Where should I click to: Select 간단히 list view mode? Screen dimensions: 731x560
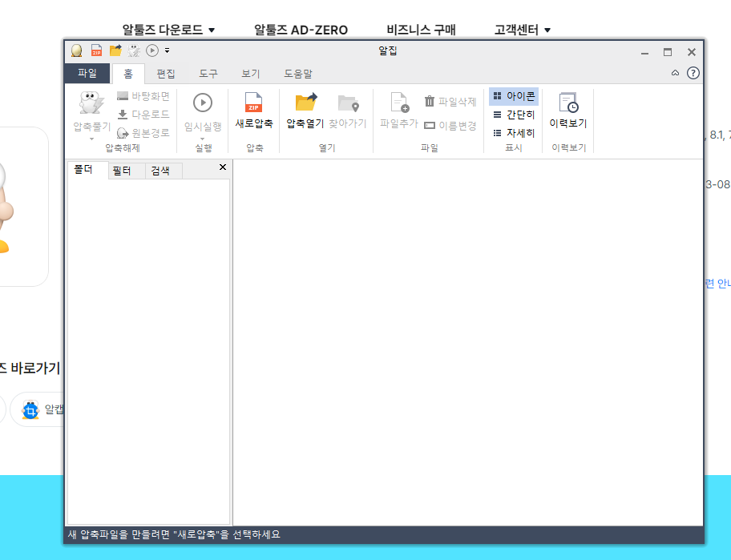(514, 115)
